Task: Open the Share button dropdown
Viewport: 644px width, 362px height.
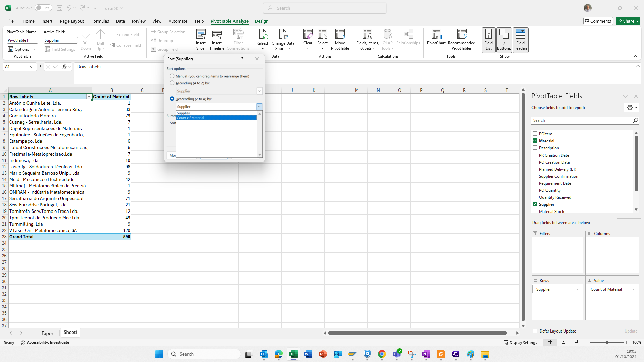Action: 638,21
